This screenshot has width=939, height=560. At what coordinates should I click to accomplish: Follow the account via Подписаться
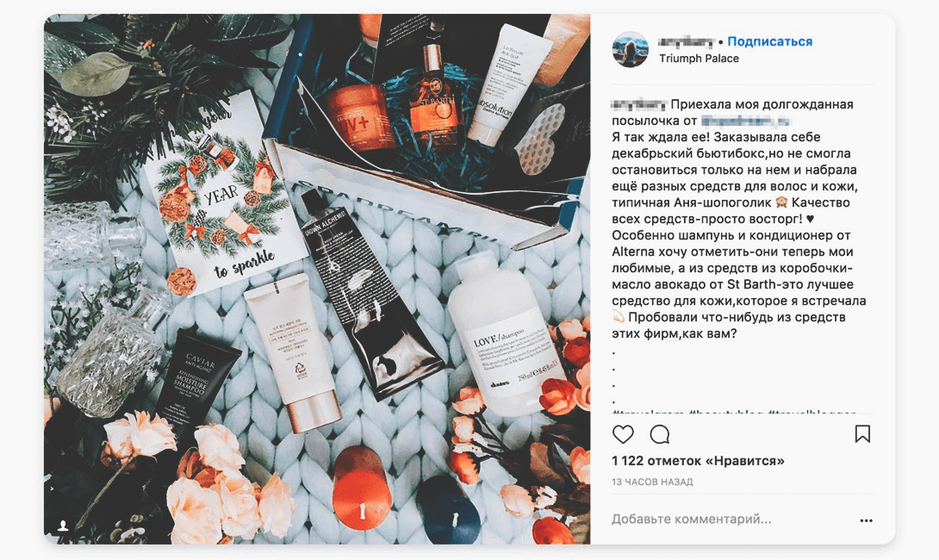coord(769,41)
